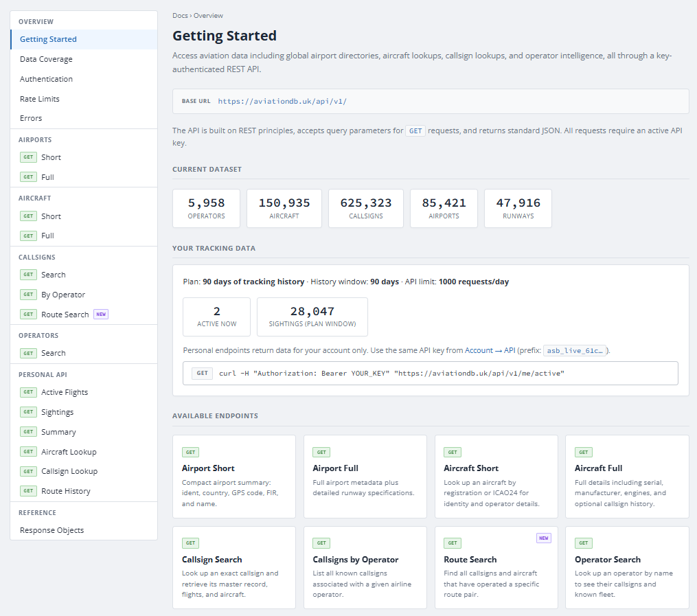Click the GET badge in curl box

tap(203, 374)
